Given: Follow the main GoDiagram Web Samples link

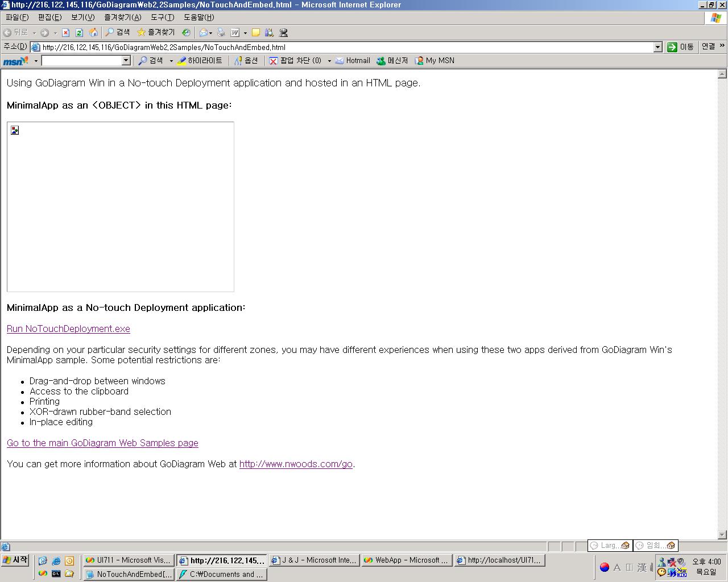Looking at the screenshot, I should click(102, 443).
